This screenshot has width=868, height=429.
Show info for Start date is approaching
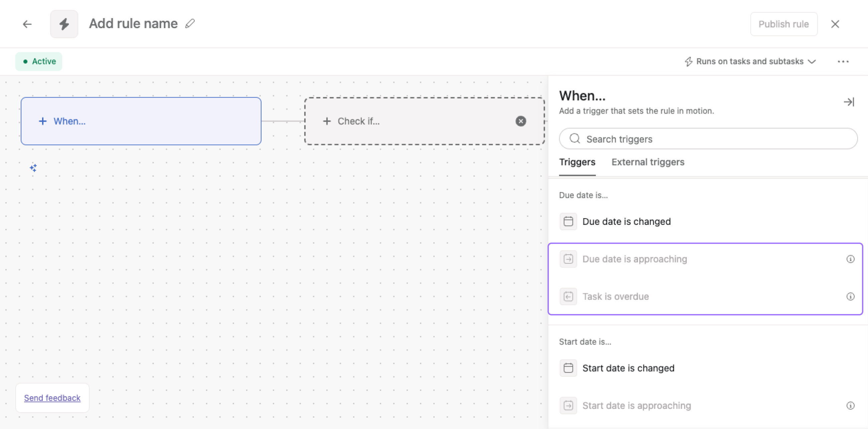pyautogui.click(x=850, y=405)
